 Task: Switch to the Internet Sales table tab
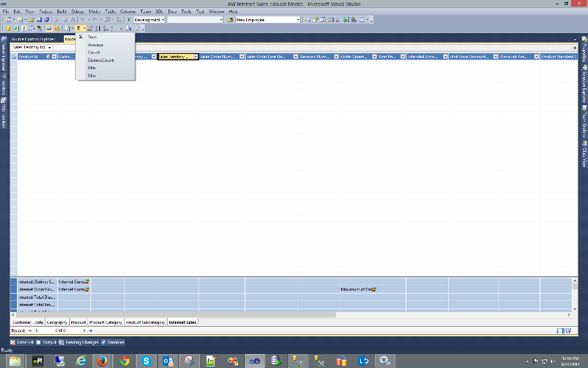point(182,322)
